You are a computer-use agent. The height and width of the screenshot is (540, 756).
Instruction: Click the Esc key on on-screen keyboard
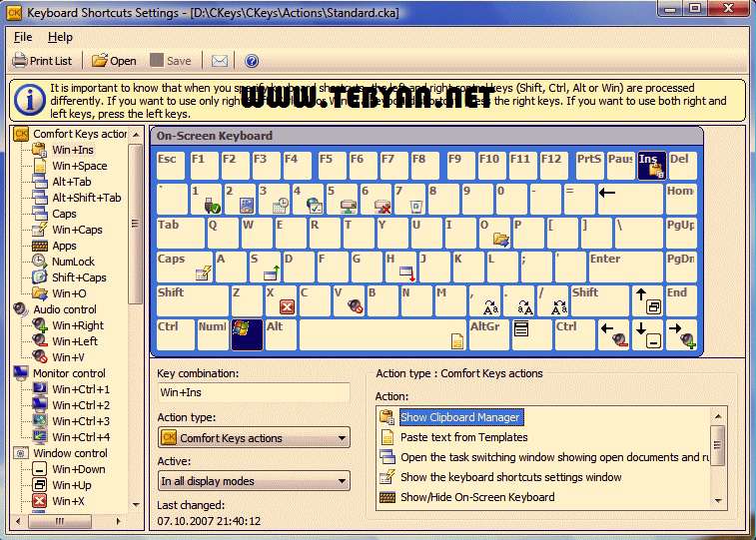[171, 166]
